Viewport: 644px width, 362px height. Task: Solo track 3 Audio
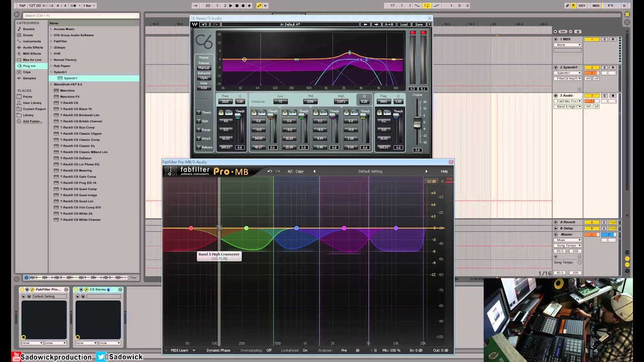pyautogui.click(x=605, y=96)
